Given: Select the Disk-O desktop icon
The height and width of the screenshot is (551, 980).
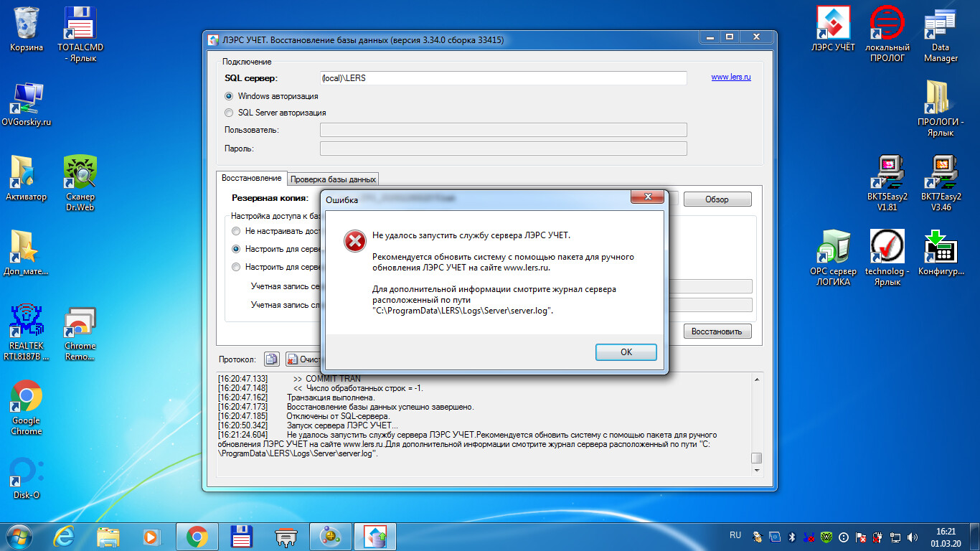Looking at the screenshot, I should (27, 478).
